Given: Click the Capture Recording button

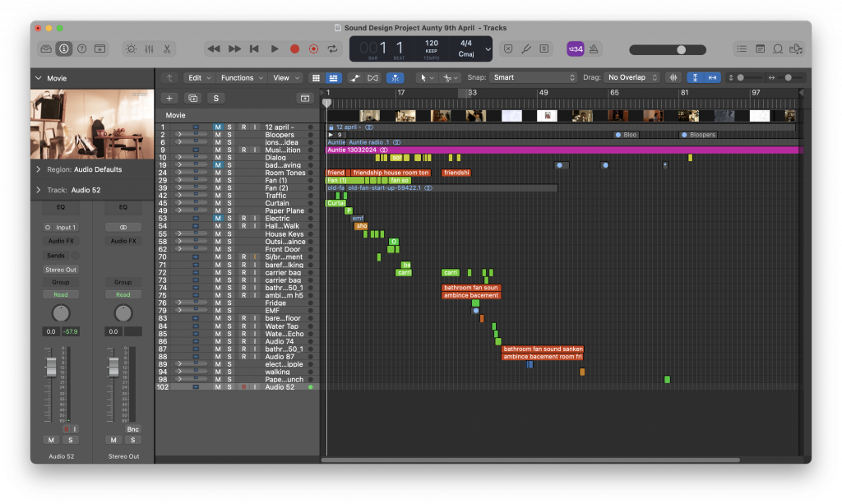Looking at the screenshot, I should (313, 49).
